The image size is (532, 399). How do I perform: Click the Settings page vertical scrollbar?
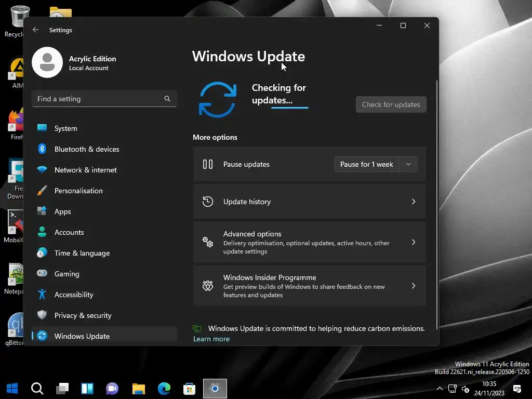pyautogui.click(x=436, y=205)
